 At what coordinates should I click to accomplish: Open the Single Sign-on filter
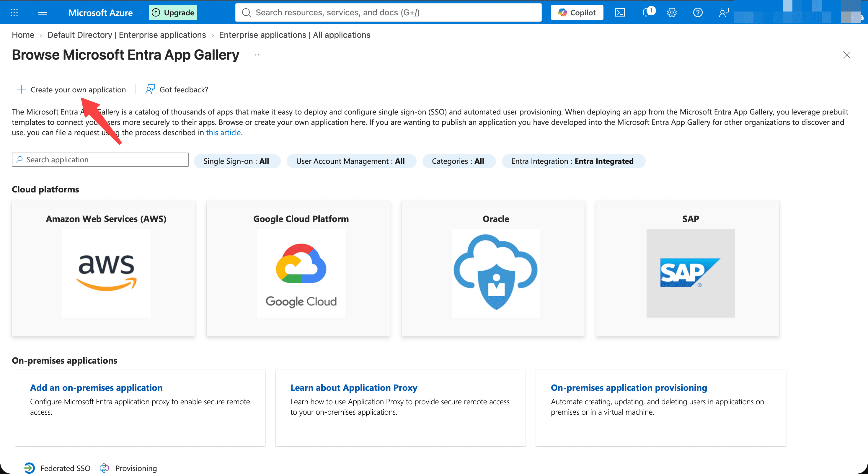click(x=237, y=161)
